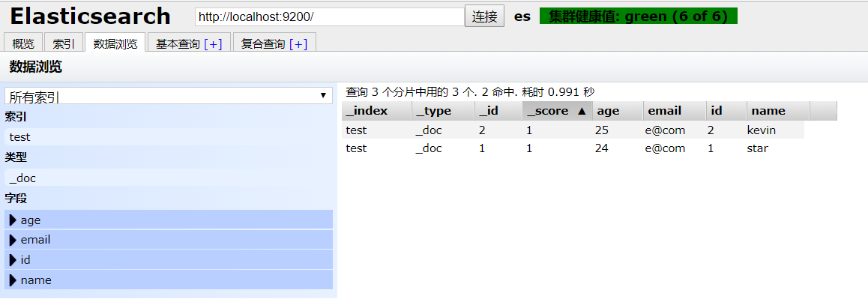Sort results by the age column header
The image size is (868, 302).
[x=617, y=111]
